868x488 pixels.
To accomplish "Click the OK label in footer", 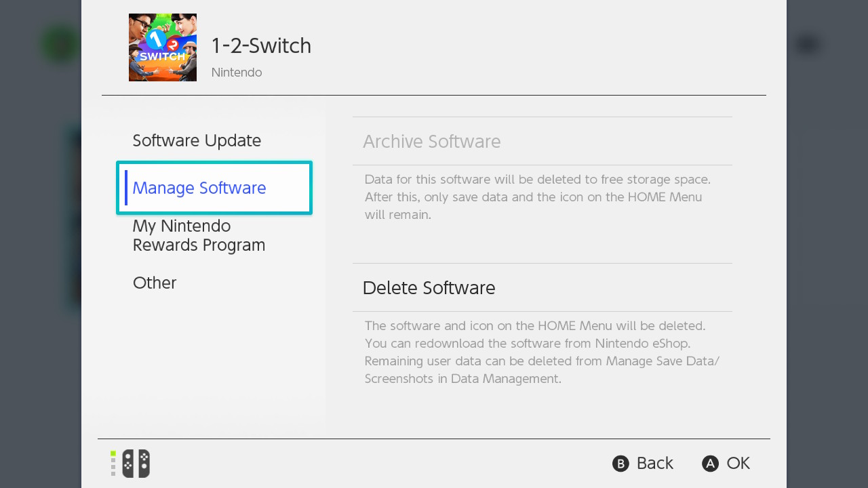I will pos(738,463).
